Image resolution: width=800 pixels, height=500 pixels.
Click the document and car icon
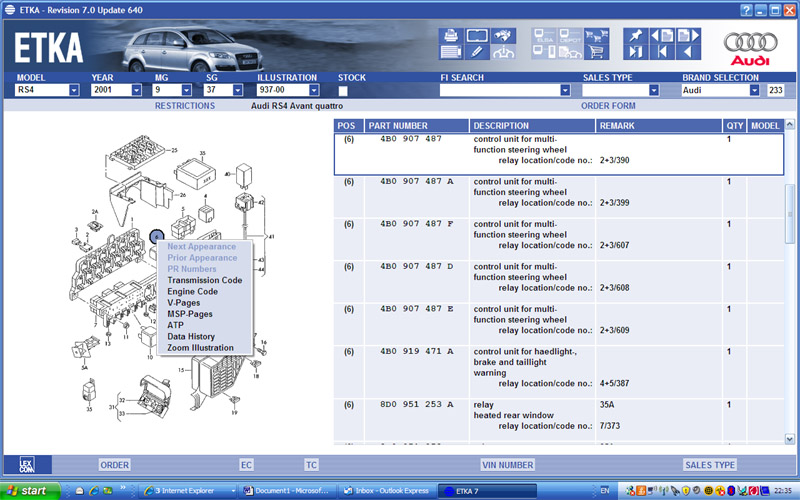570,52
